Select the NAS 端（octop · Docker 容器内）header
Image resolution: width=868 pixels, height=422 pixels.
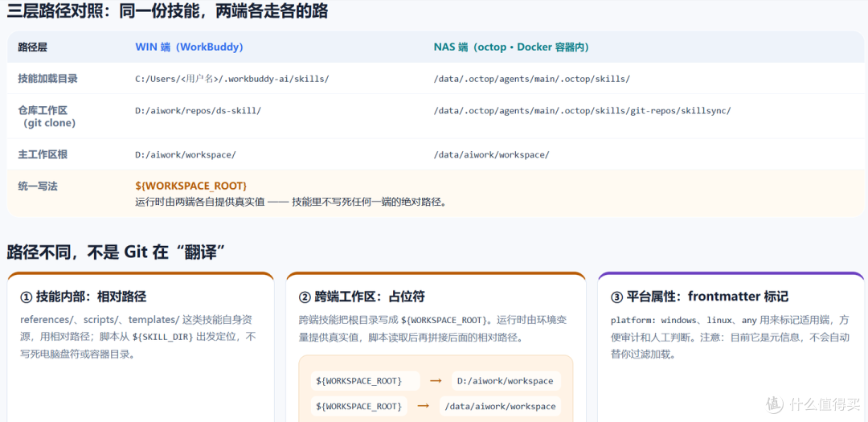pos(511,47)
